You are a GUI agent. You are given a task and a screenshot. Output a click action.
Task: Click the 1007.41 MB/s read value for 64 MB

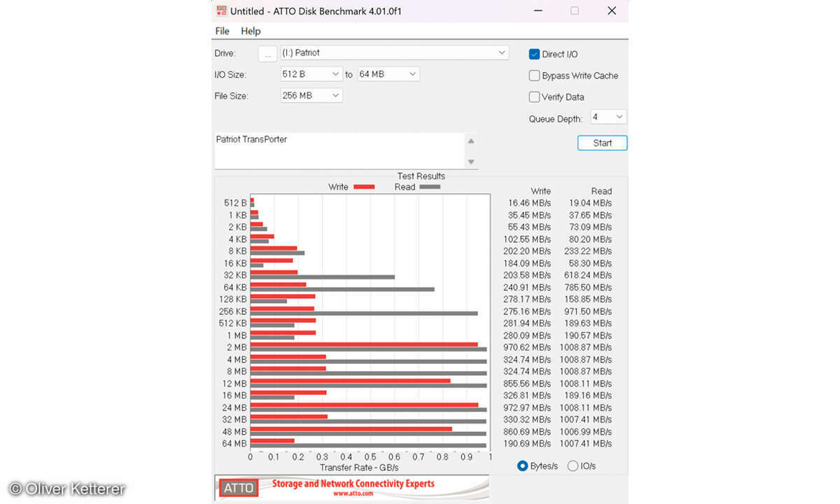(586, 444)
